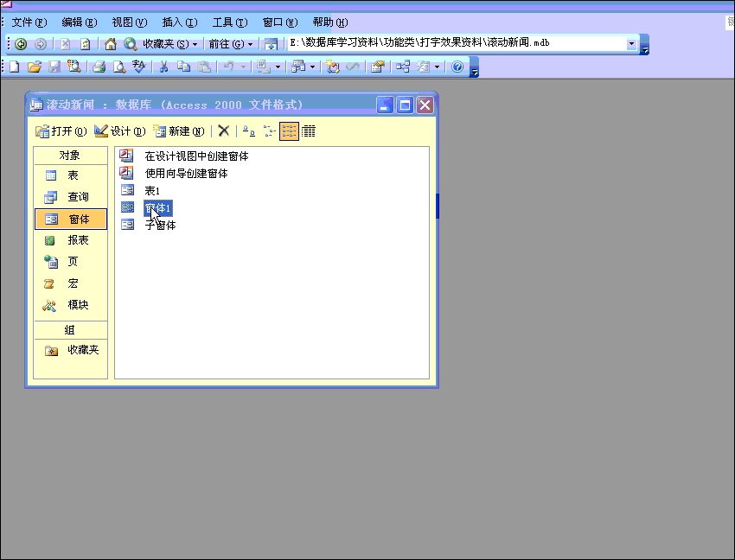Open the 窗口(W) menu

(280, 22)
